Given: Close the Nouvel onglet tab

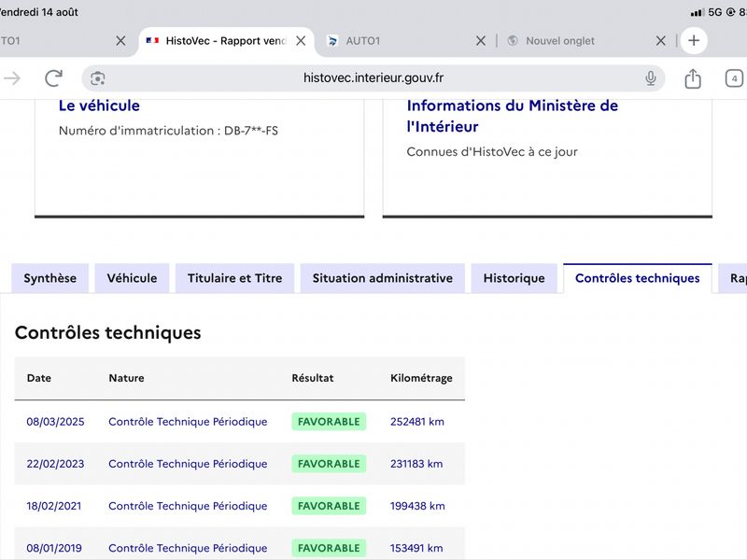Looking at the screenshot, I should (661, 41).
